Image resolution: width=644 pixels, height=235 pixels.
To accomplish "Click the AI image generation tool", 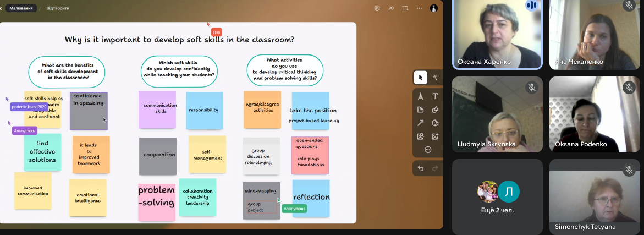I will [435, 136].
